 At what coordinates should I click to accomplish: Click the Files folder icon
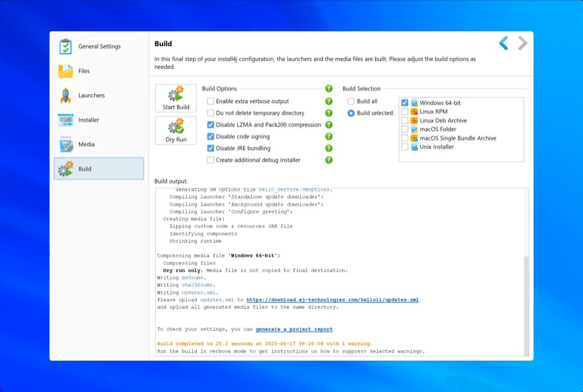(x=66, y=71)
